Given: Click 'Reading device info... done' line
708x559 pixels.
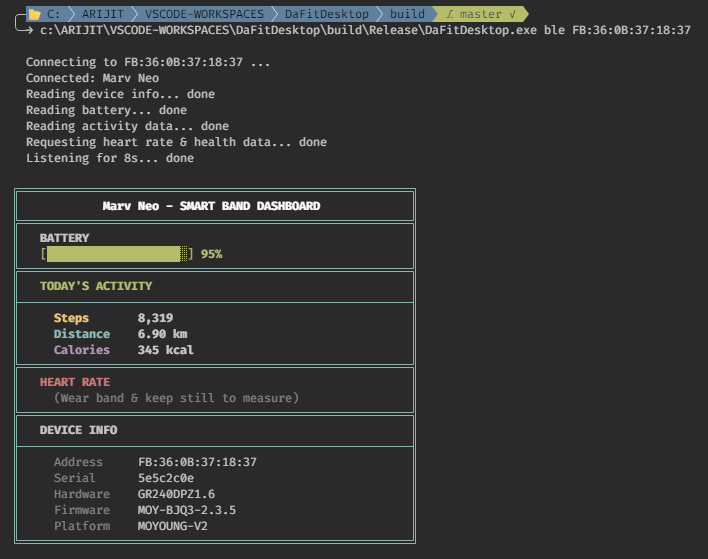Looking at the screenshot, I should coord(120,94).
